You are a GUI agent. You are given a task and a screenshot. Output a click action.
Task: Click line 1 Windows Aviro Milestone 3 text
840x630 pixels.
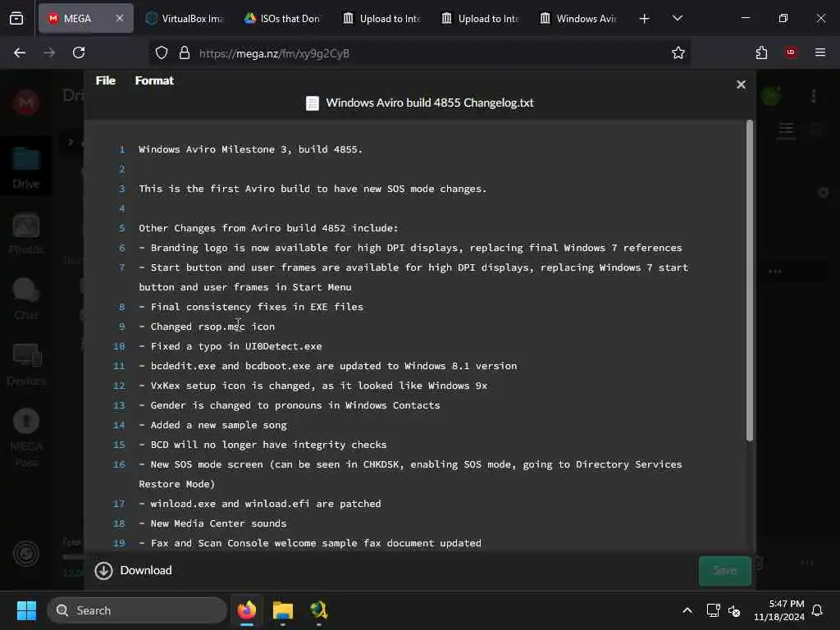(250, 149)
